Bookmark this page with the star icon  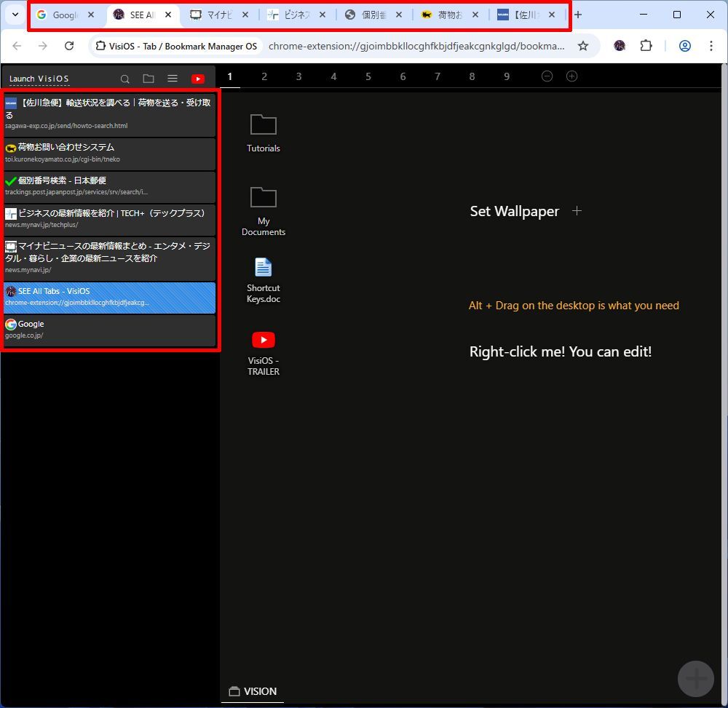(x=583, y=46)
